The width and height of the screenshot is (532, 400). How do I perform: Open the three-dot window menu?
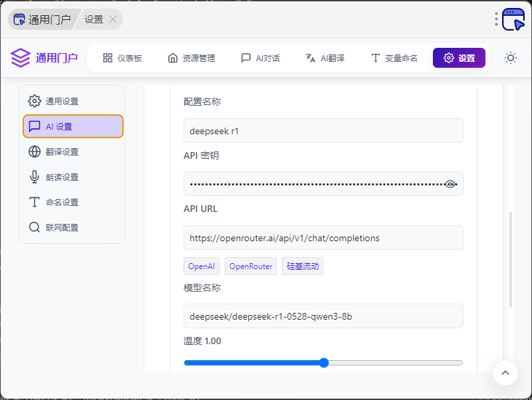click(496, 19)
